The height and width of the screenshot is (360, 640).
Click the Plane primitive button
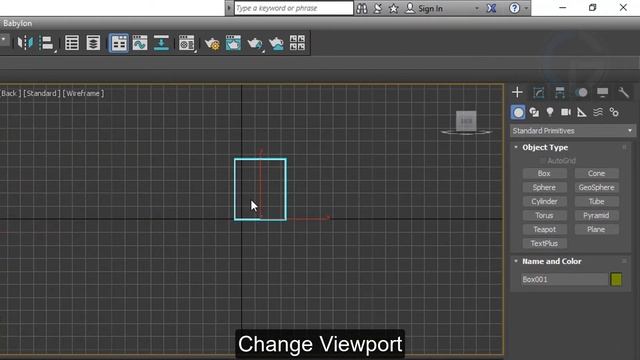point(596,229)
